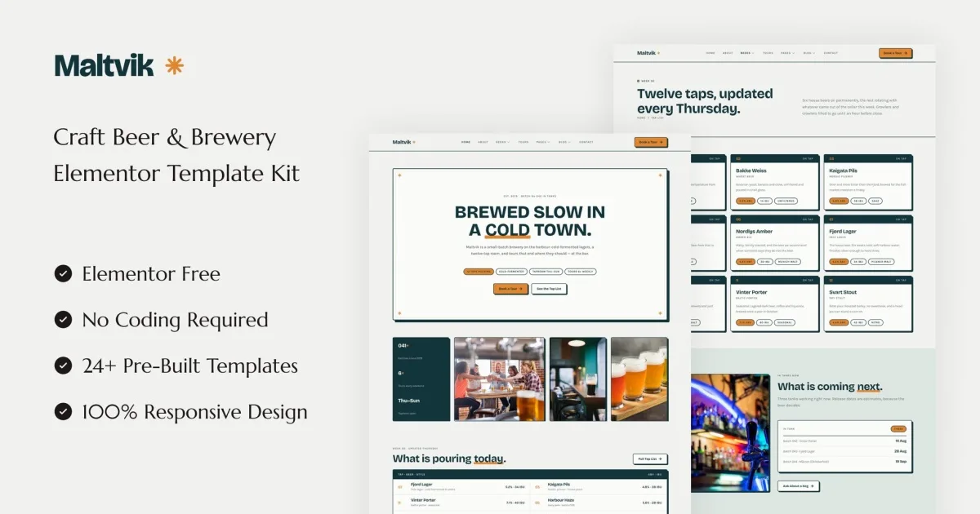Go to TOURS in the back tap-list page nav

[x=768, y=53]
